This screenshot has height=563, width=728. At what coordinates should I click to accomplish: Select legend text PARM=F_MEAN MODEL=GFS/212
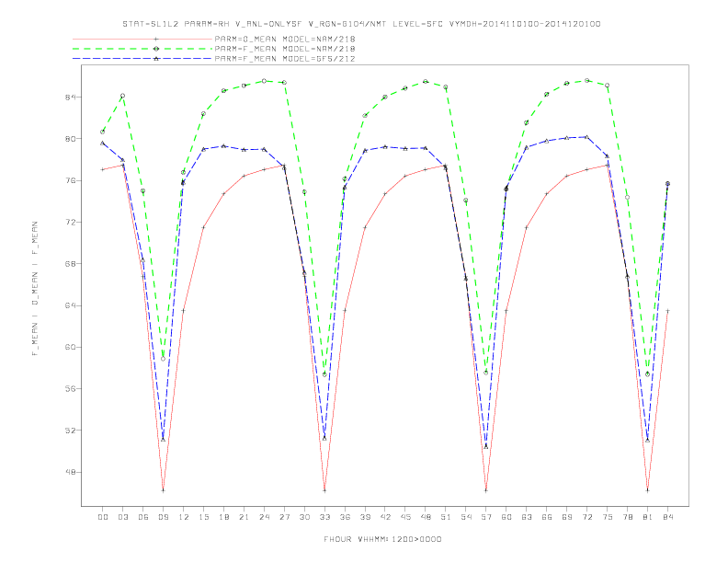point(285,59)
